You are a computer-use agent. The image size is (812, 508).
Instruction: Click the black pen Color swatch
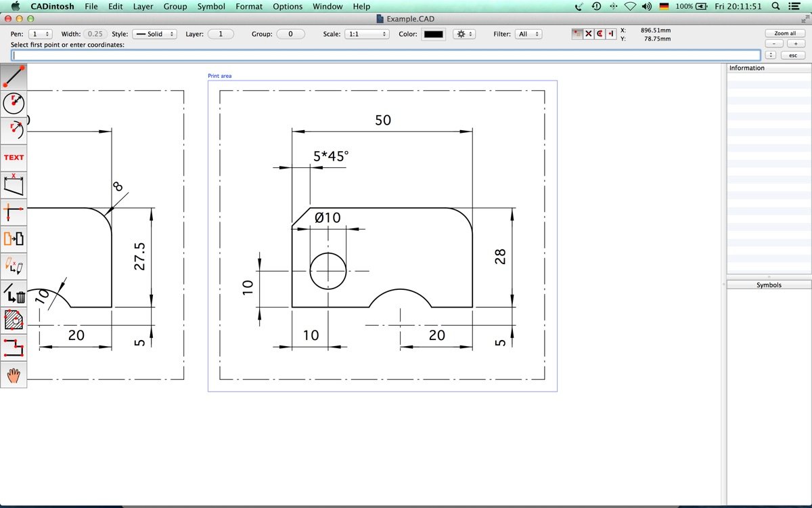433,33
